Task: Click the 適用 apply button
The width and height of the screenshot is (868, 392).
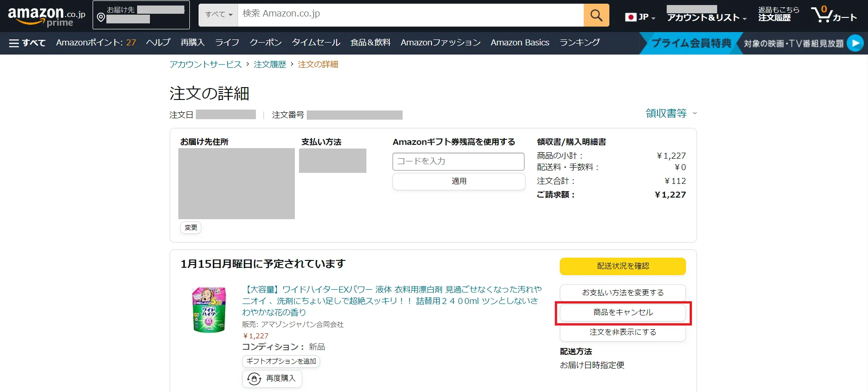Action: pos(459,182)
